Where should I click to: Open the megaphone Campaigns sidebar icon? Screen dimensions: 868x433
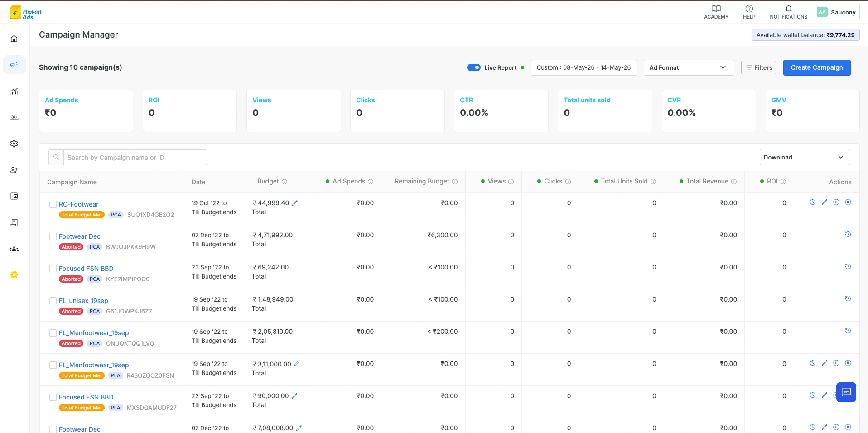(14, 65)
